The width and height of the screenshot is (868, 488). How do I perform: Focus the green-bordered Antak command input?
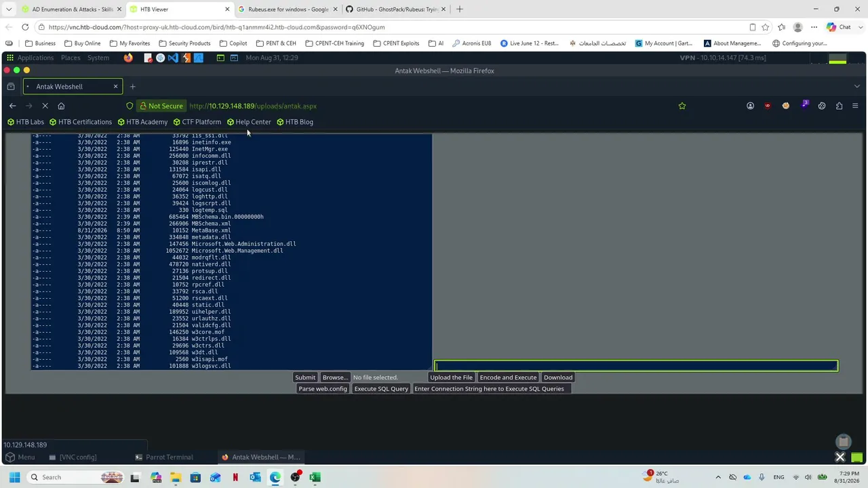tap(636, 366)
